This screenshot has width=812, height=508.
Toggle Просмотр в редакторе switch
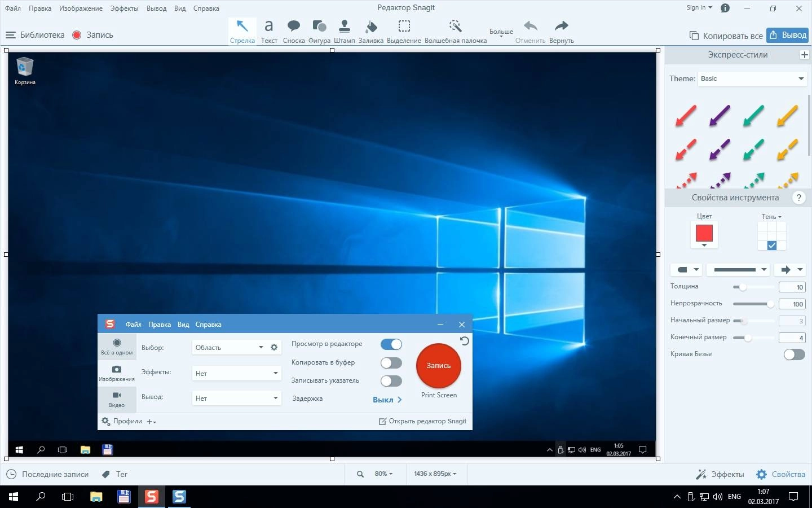point(391,344)
